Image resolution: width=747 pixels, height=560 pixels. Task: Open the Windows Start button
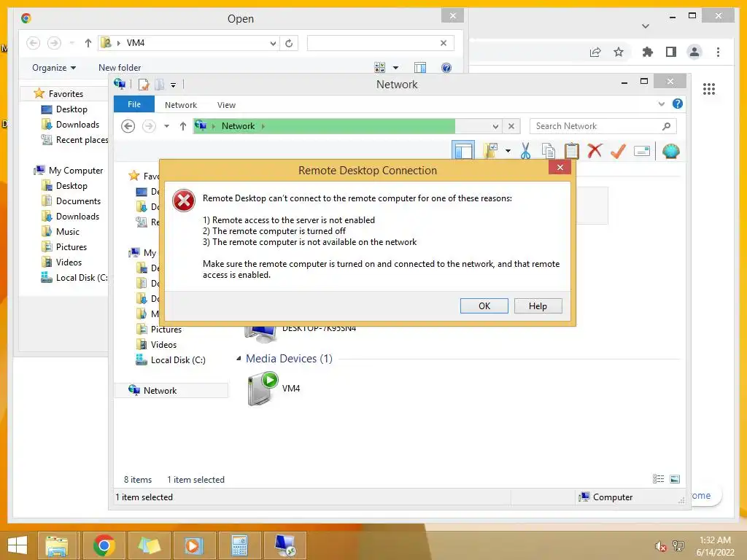pyautogui.click(x=18, y=545)
